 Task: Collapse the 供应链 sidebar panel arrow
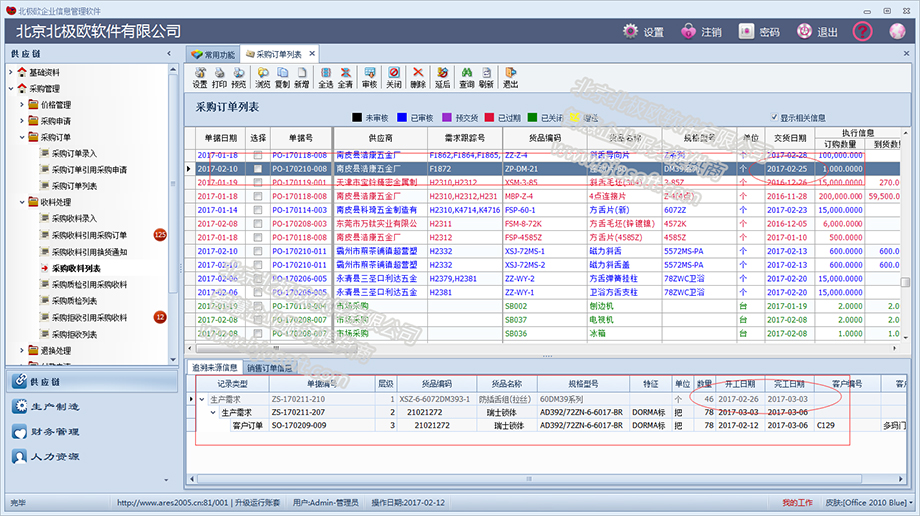coord(169,53)
